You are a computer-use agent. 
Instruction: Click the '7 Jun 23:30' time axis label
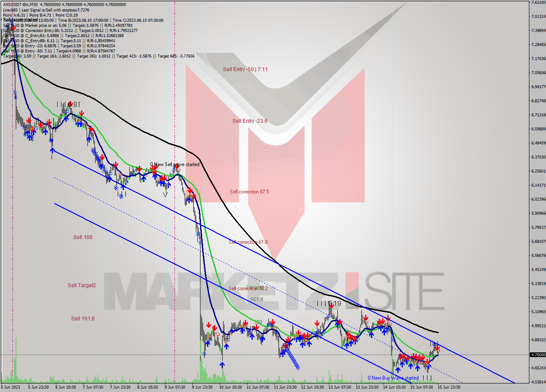point(120,387)
